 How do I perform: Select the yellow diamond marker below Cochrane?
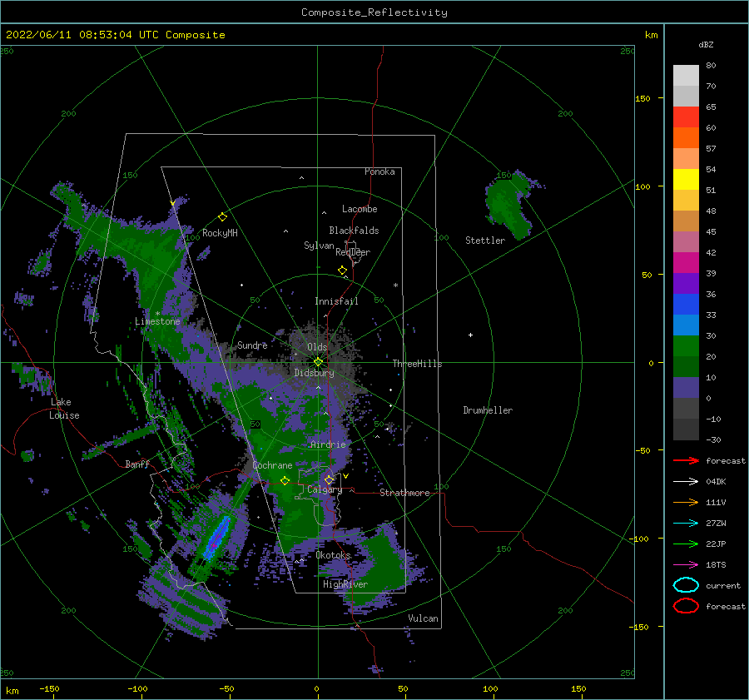click(285, 480)
